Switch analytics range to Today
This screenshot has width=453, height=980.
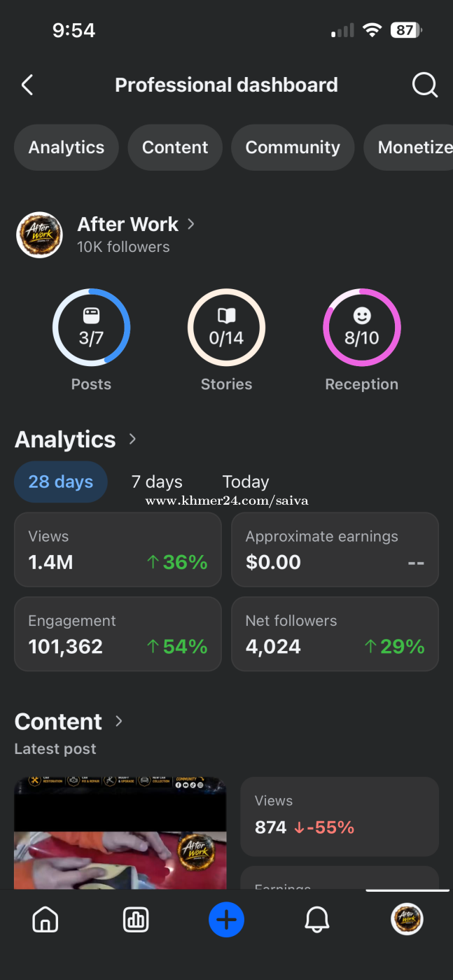coord(246,482)
